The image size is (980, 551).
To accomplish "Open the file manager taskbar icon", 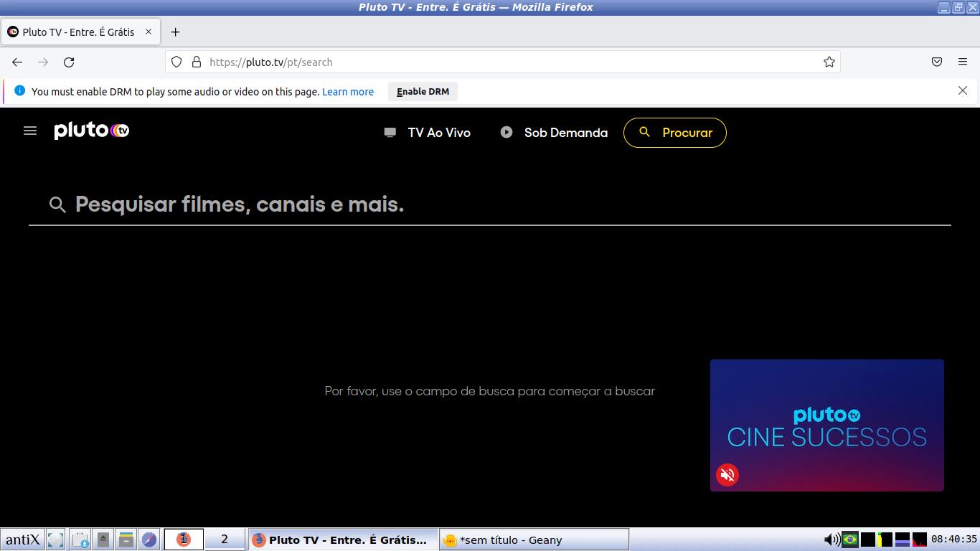I will click(x=126, y=540).
